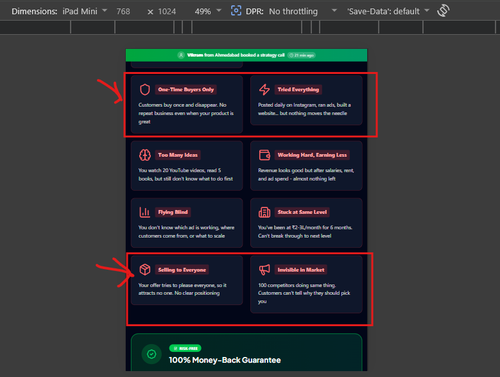Click text 'You've been at ₹2-3L/month'
This screenshot has height=377, width=500.
click(x=290, y=228)
